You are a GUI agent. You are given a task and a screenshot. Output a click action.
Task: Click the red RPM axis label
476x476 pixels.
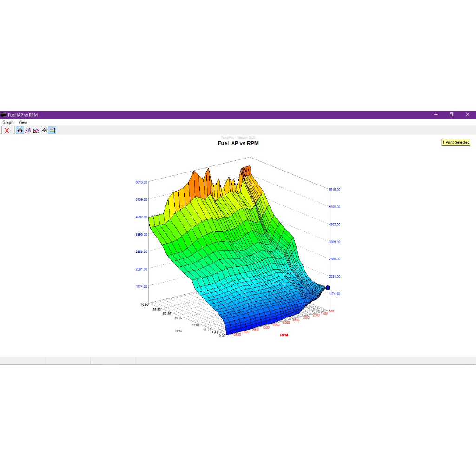[x=284, y=335]
